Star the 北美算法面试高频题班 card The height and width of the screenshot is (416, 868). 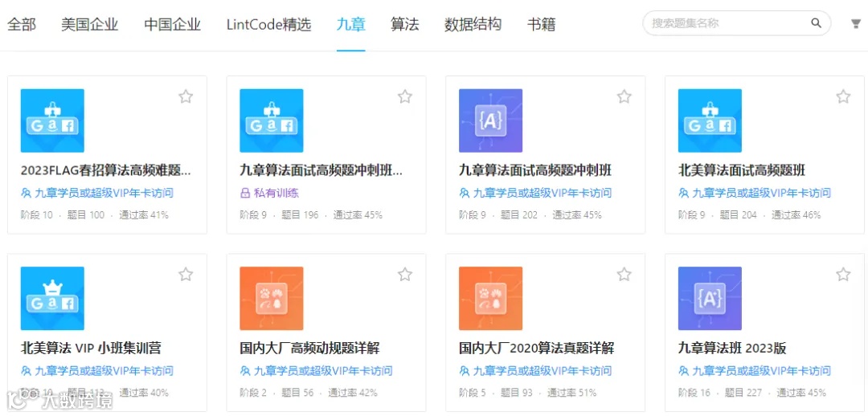click(x=843, y=97)
